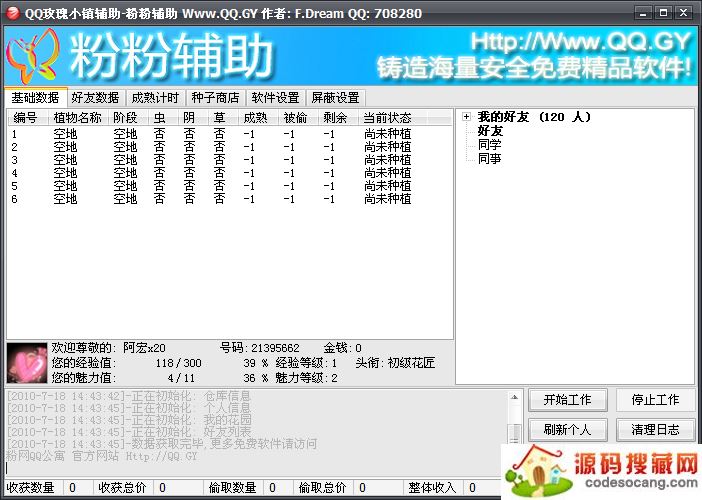Click the 号码: 21395662 text
The height and width of the screenshot is (500, 702).
point(260,348)
